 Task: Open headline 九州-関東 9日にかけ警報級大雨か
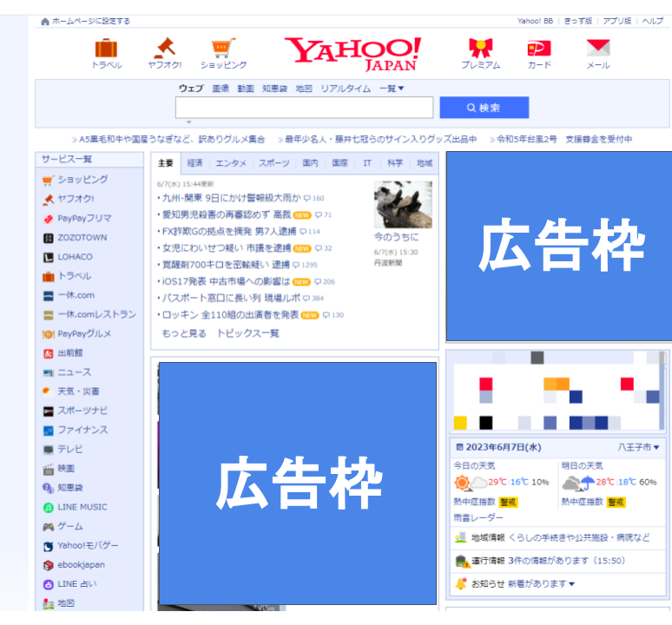(x=232, y=198)
